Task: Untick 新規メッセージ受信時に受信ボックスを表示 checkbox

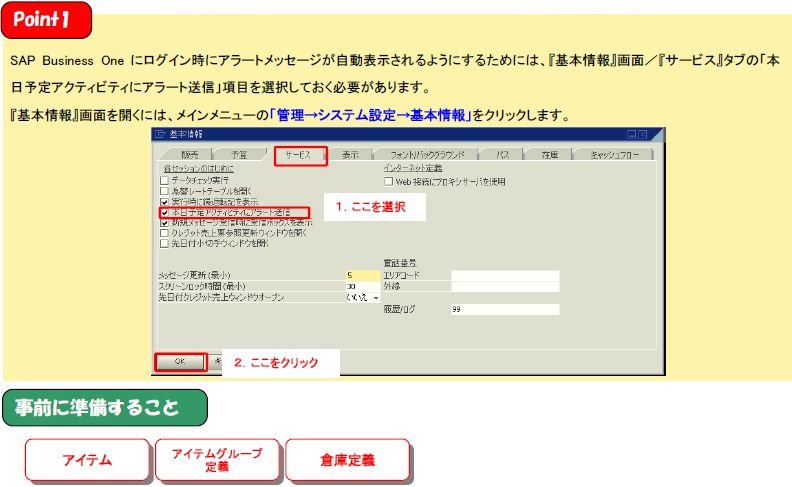Action: [x=164, y=223]
